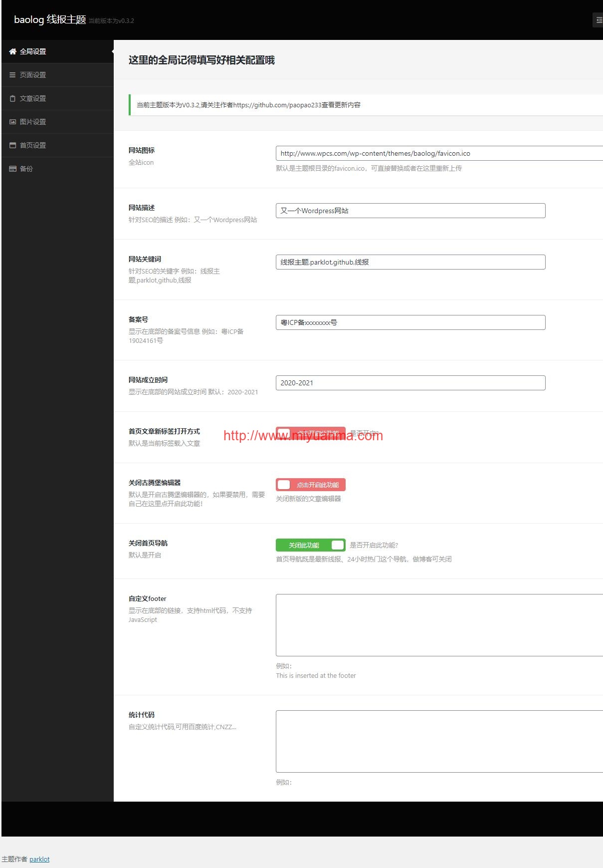
Task: Click the 网站关键词 input box
Action: pyautogui.click(x=410, y=262)
